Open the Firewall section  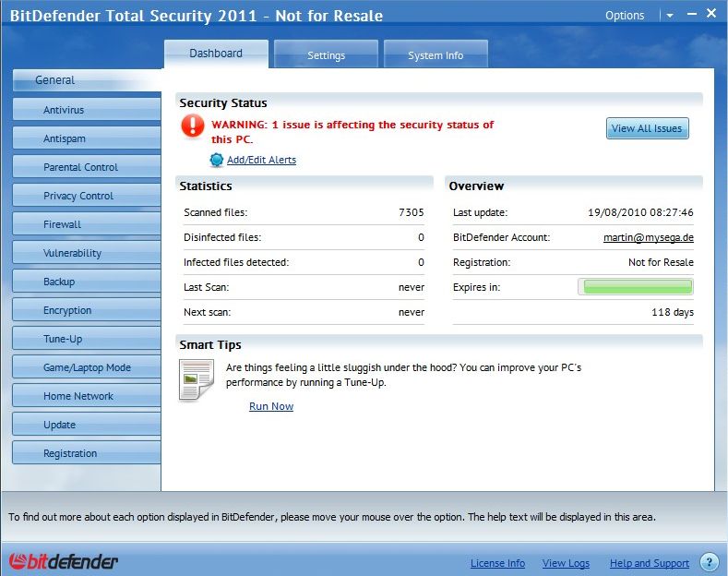coord(87,224)
